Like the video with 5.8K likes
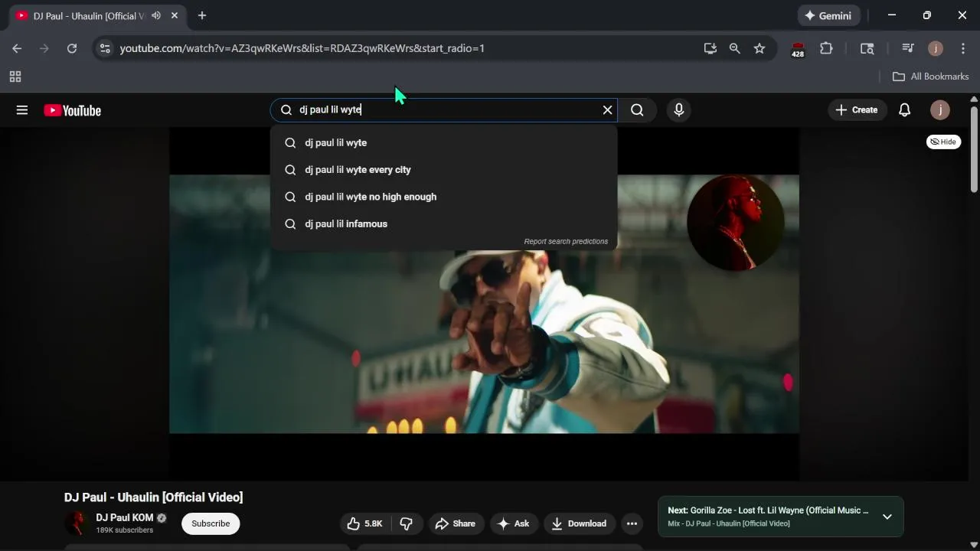980x551 pixels. 364,523
